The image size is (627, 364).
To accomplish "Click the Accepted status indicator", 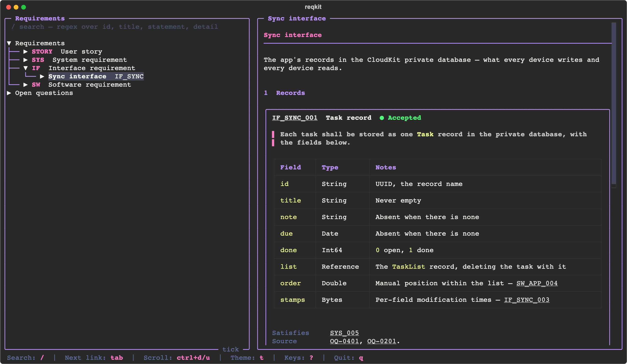I will tap(400, 118).
